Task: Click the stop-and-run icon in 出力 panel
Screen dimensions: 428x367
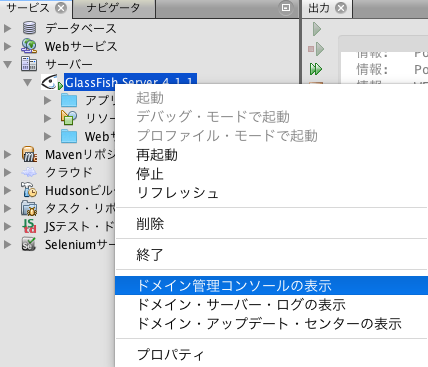Action: (316, 49)
